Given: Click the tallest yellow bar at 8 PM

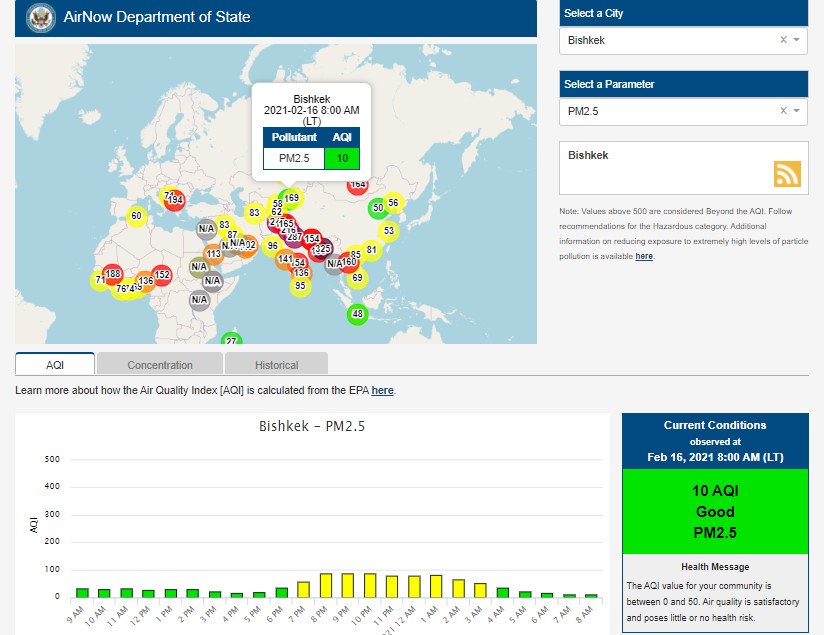Looking at the screenshot, I should tap(326, 585).
